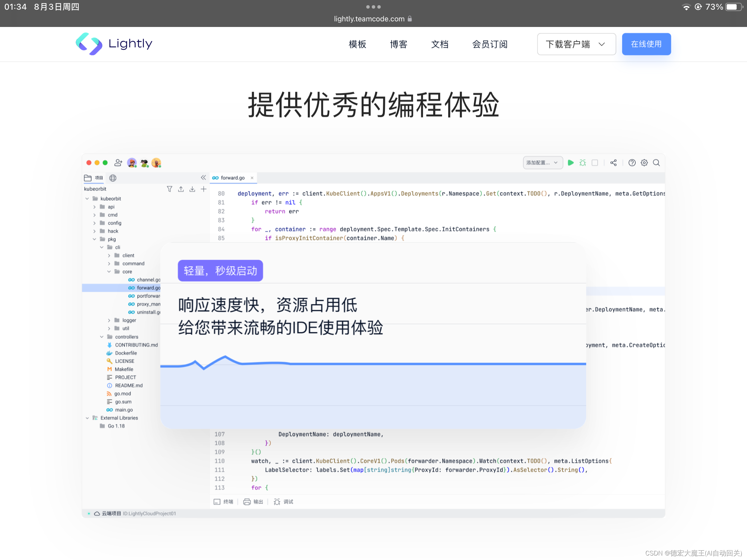Click the share icon in IDE toolbar
The height and width of the screenshot is (560, 747).
point(614,162)
